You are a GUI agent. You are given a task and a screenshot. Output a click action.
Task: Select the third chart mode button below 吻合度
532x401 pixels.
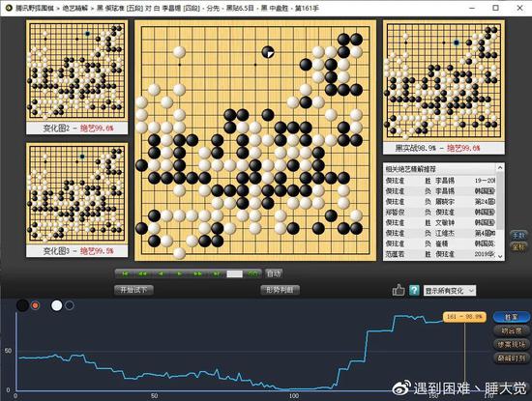click(511, 344)
